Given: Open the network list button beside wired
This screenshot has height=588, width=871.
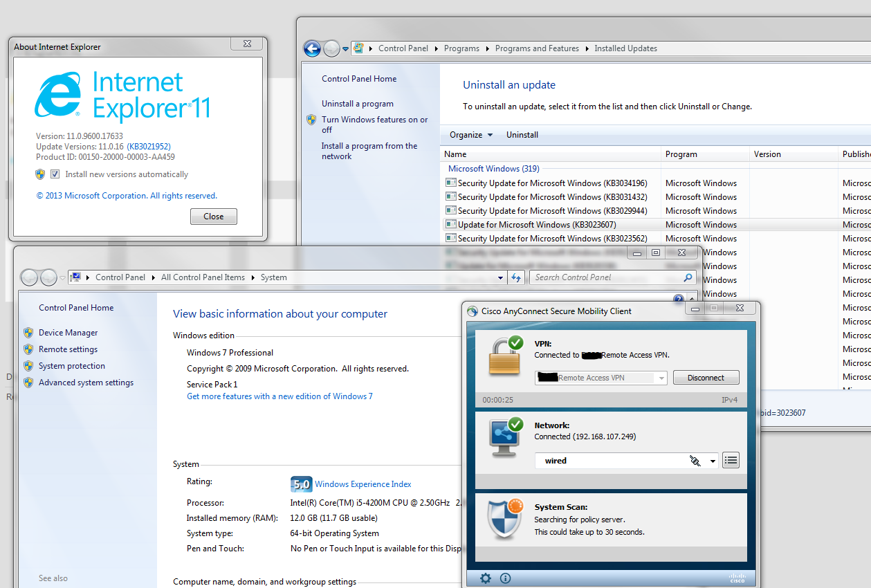Looking at the screenshot, I should 731,460.
